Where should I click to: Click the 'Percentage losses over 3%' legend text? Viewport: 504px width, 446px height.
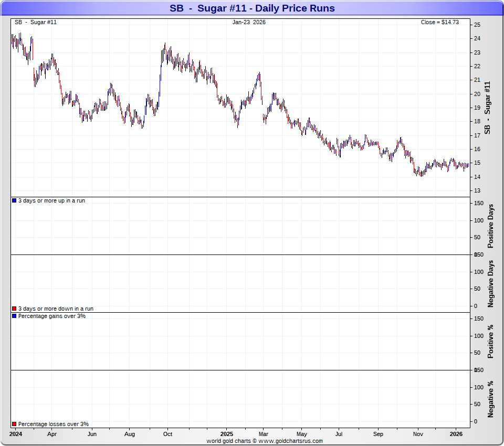click(54, 424)
